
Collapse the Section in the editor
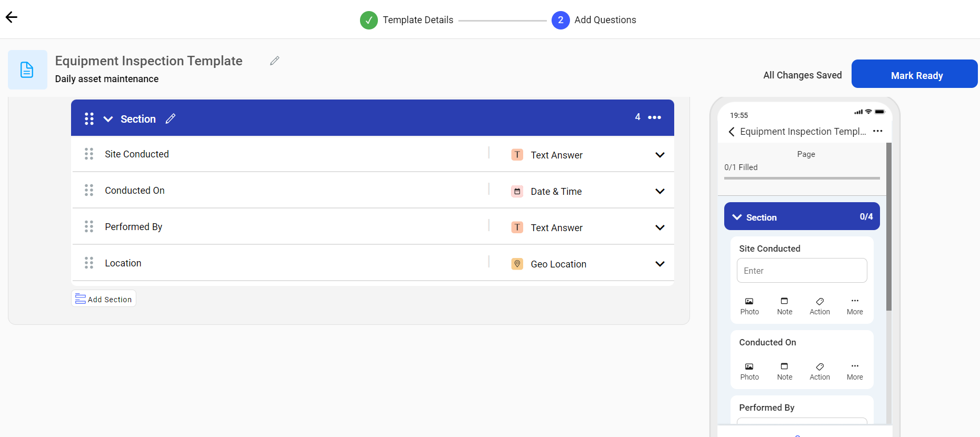[x=108, y=119]
